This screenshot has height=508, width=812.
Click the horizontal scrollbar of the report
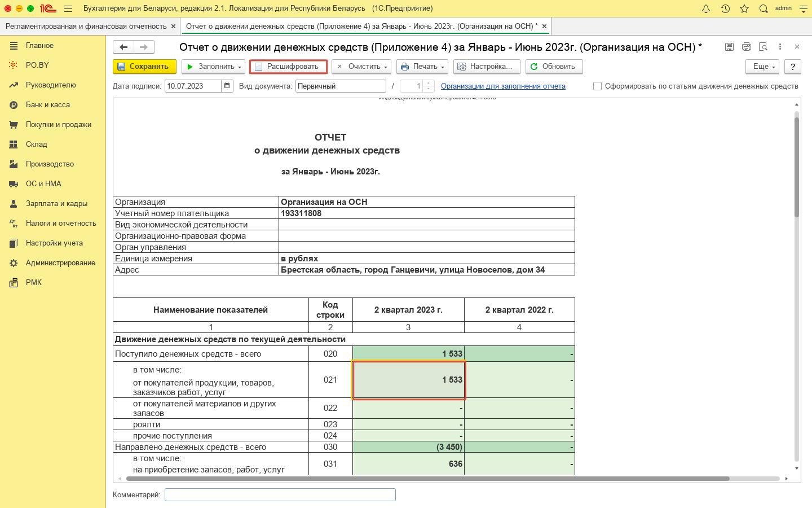point(427,479)
